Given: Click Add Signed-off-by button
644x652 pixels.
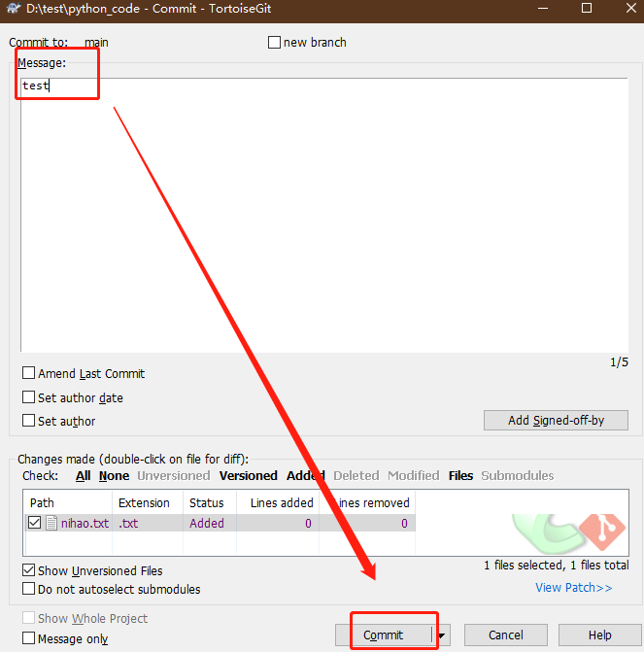Looking at the screenshot, I should (556, 421).
